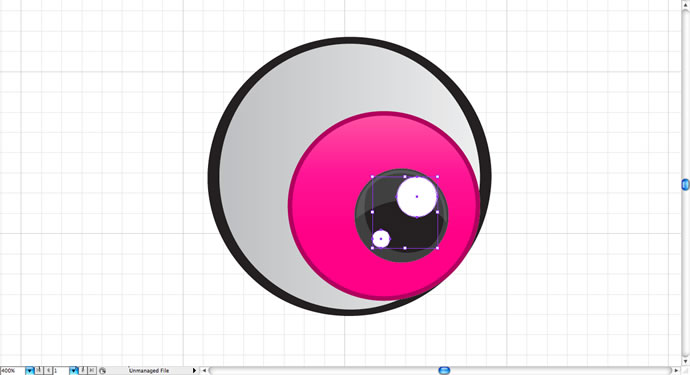Open the artboard number dropdown
This screenshot has width=690, height=375.
(73, 371)
